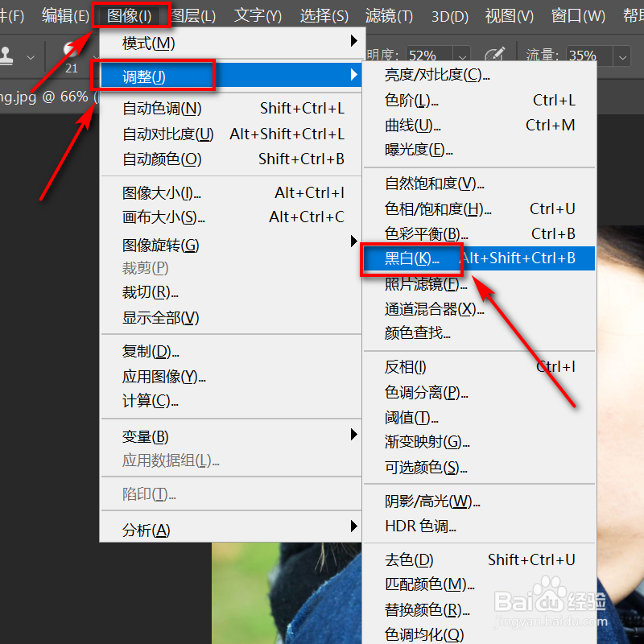644x644 pixels.
Task: Choose 自动颜色(O) command
Action: tap(231, 159)
